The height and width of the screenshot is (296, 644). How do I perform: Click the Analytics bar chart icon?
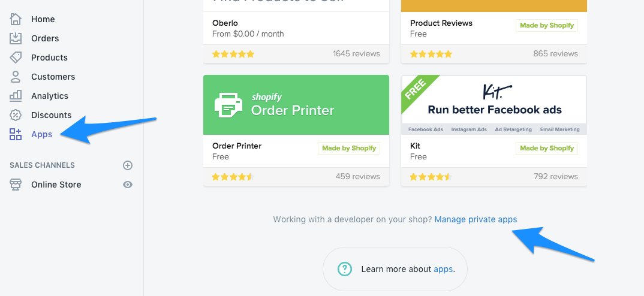[16, 96]
